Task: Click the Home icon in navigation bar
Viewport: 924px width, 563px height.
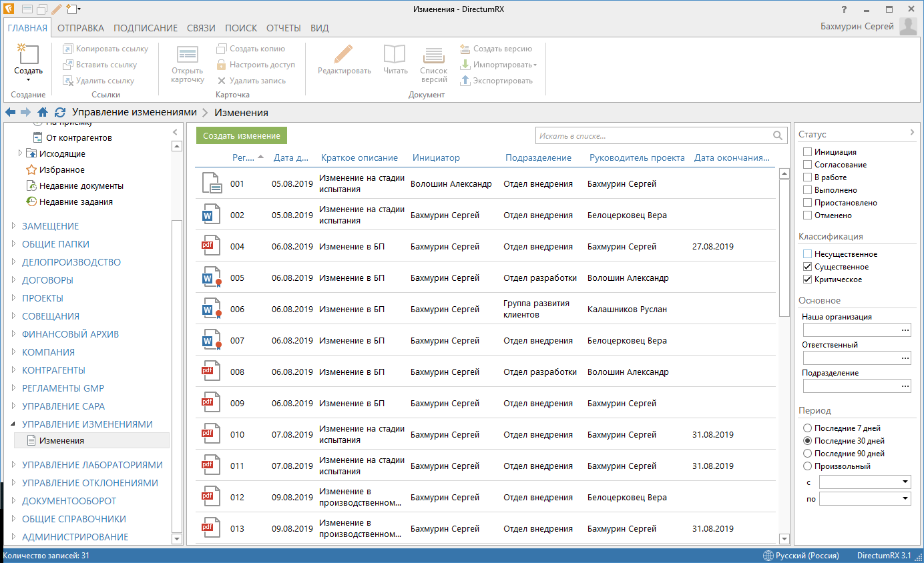Action: pos(43,112)
